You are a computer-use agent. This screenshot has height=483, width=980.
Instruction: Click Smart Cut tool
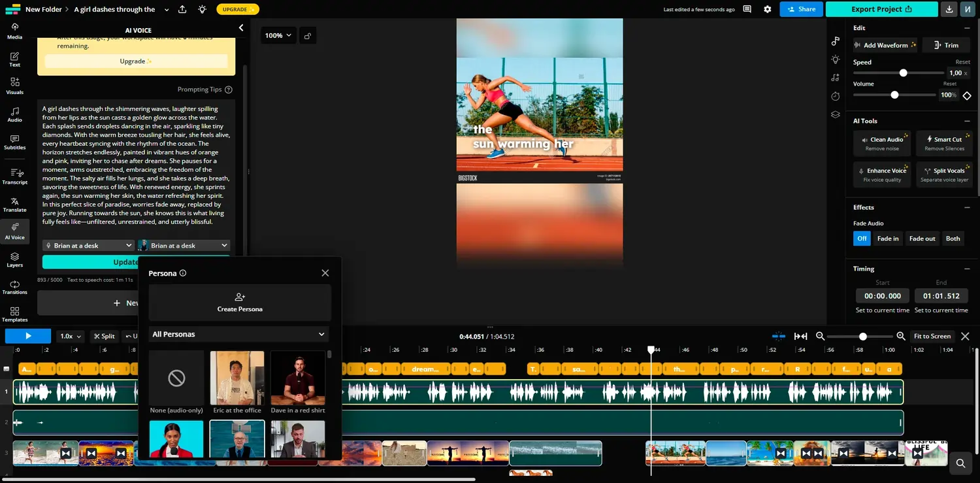tap(944, 143)
